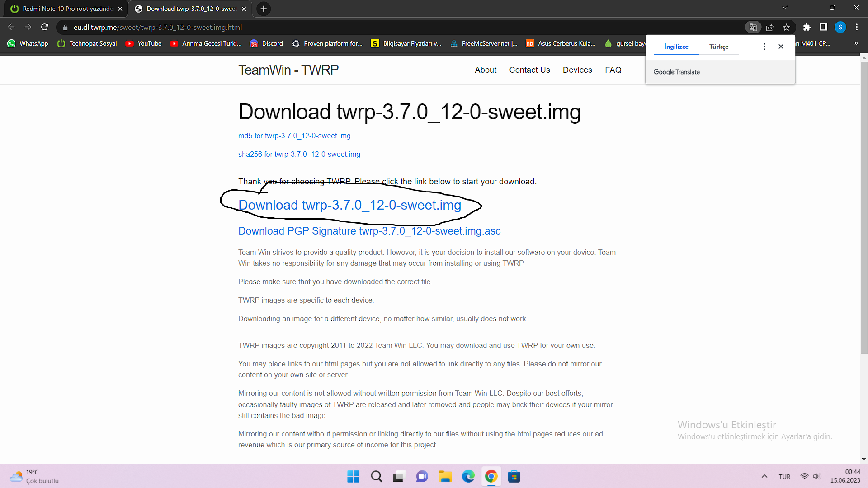Open Chrome's three-dot main menu
The image size is (868, 488).
857,27
